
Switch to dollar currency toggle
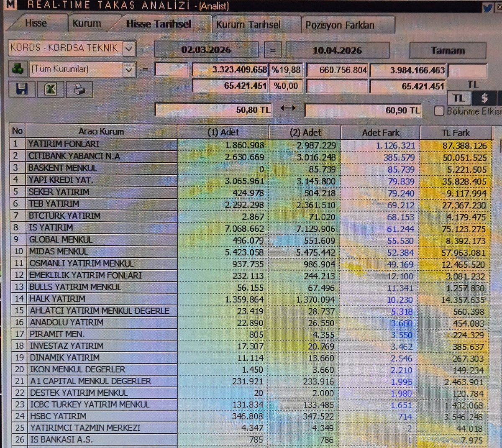point(485,97)
